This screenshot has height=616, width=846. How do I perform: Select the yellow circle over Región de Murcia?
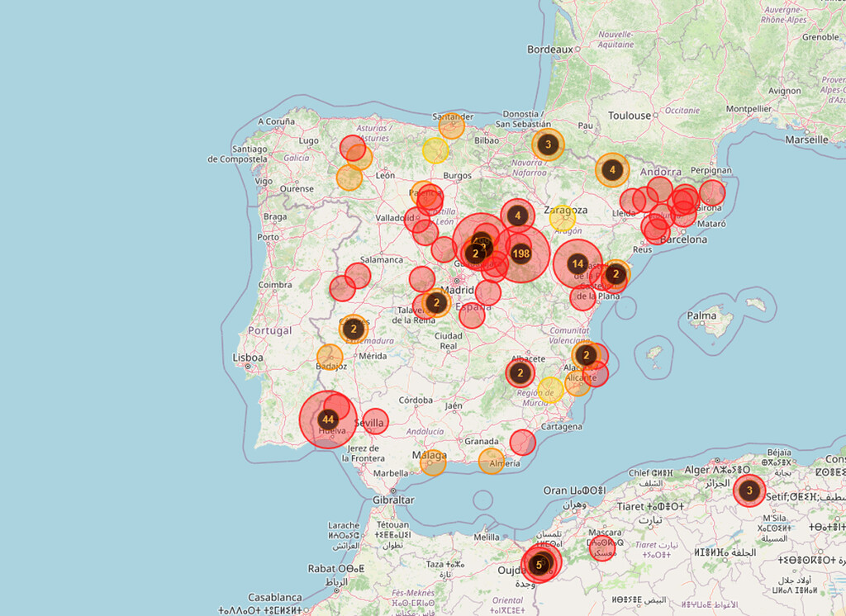click(550, 390)
